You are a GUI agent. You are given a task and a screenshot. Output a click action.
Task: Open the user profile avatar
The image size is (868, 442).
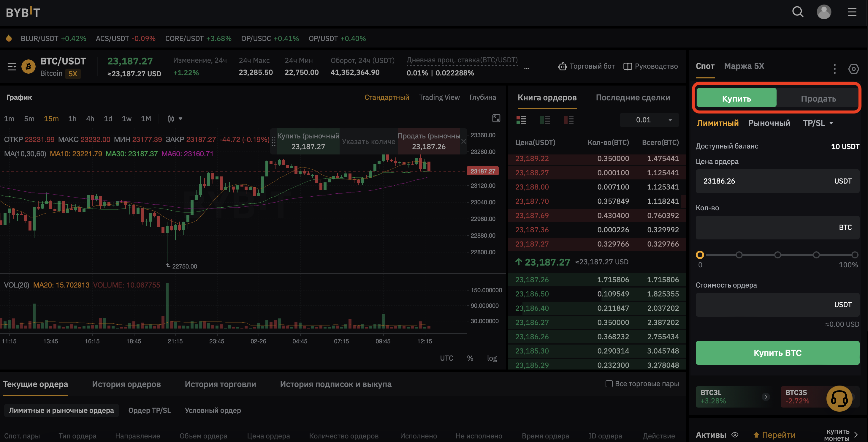(824, 12)
